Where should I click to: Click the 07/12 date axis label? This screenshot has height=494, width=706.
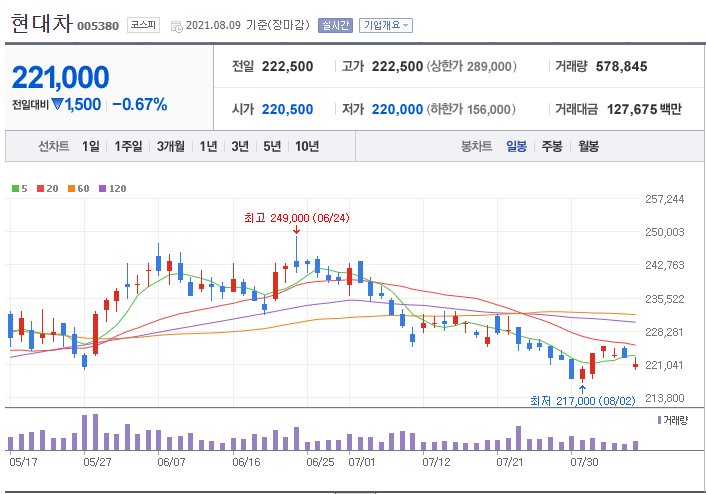pyautogui.click(x=436, y=462)
